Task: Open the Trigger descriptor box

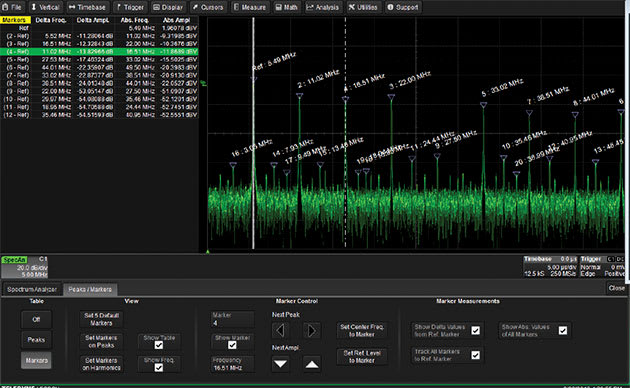Action: (602, 267)
